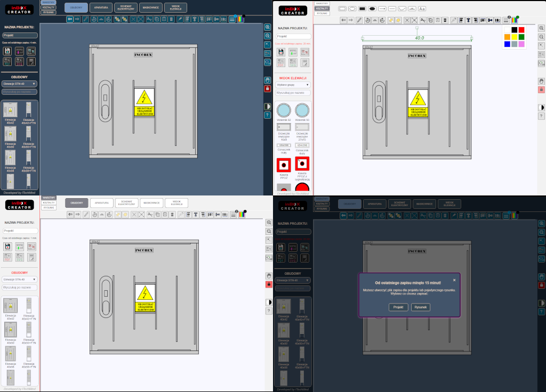The image size is (546, 392).
Task: Select RYSUNKI button in the color-palette window
Action: pos(322,13)
